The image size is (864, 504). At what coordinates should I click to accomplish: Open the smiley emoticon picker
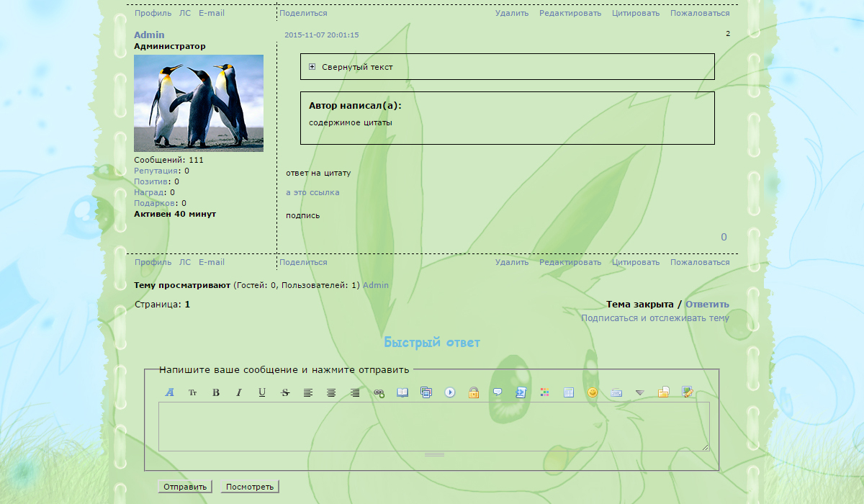(x=593, y=392)
